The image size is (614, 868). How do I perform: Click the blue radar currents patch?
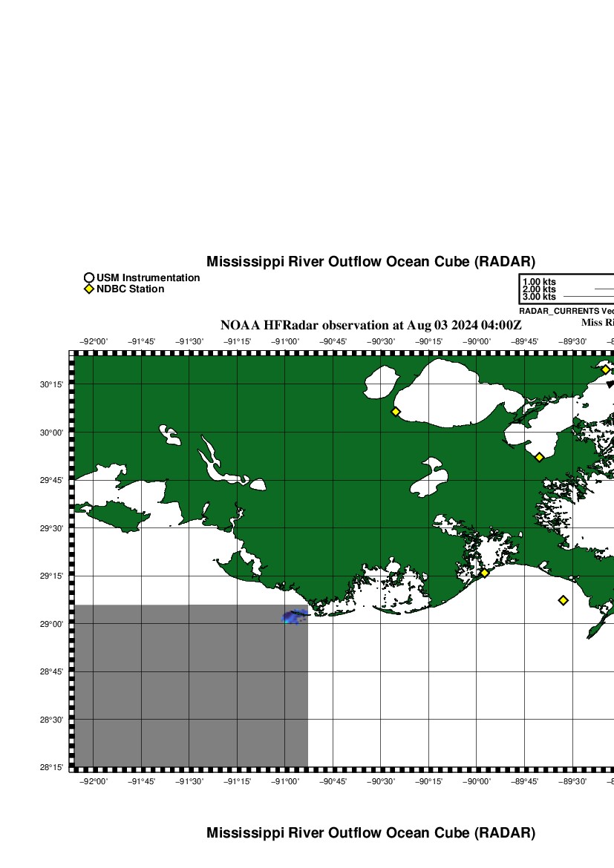pos(294,617)
